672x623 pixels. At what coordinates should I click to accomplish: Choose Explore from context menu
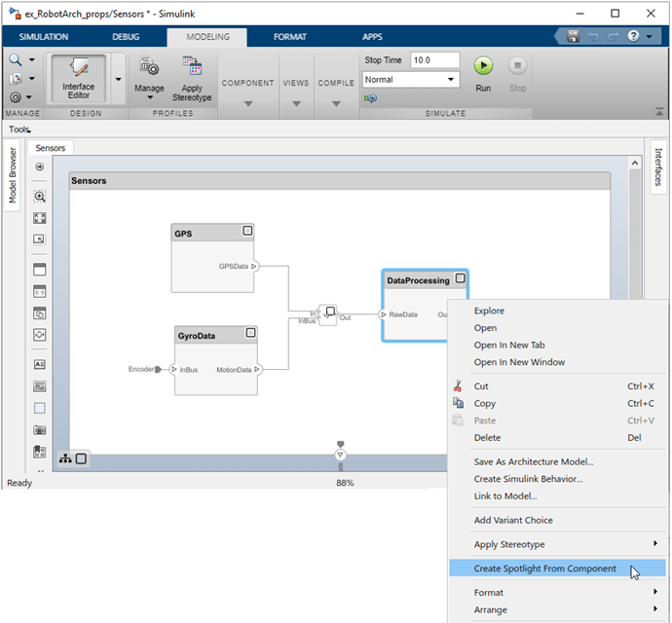[558, 311]
